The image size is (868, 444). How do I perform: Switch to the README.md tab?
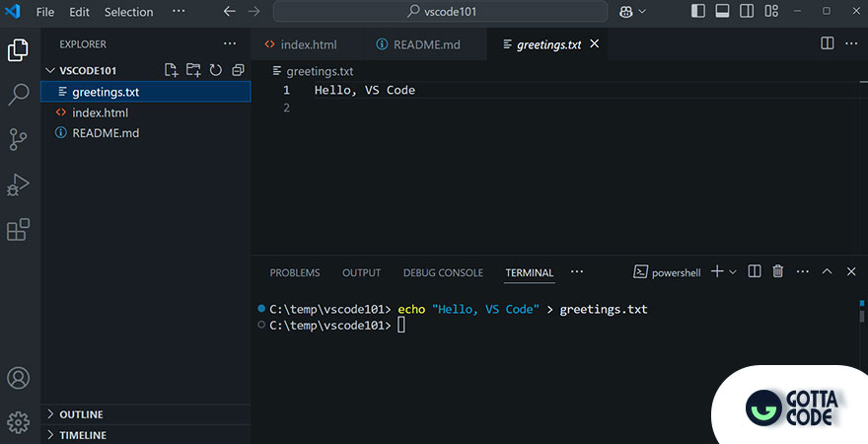tap(425, 44)
